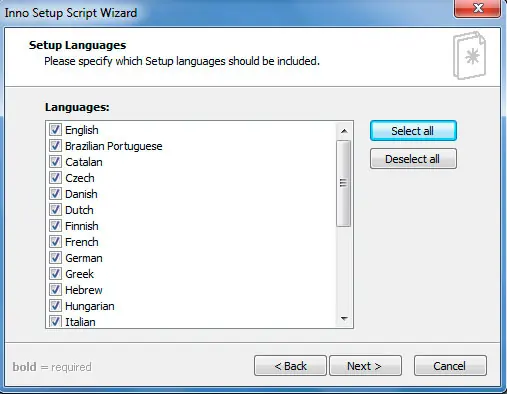Click the Deselect all button

click(x=413, y=159)
